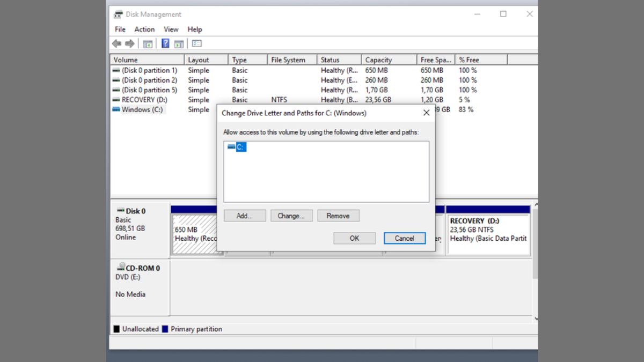Click the 23,56 GB capacity cell

click(x=378, y=100)
